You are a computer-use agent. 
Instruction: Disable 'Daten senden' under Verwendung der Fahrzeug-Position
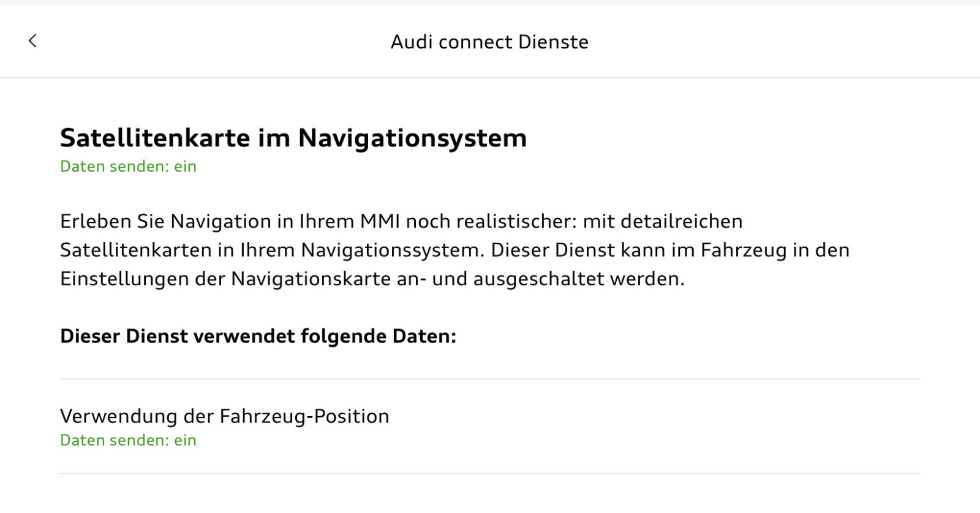[128, 440]
